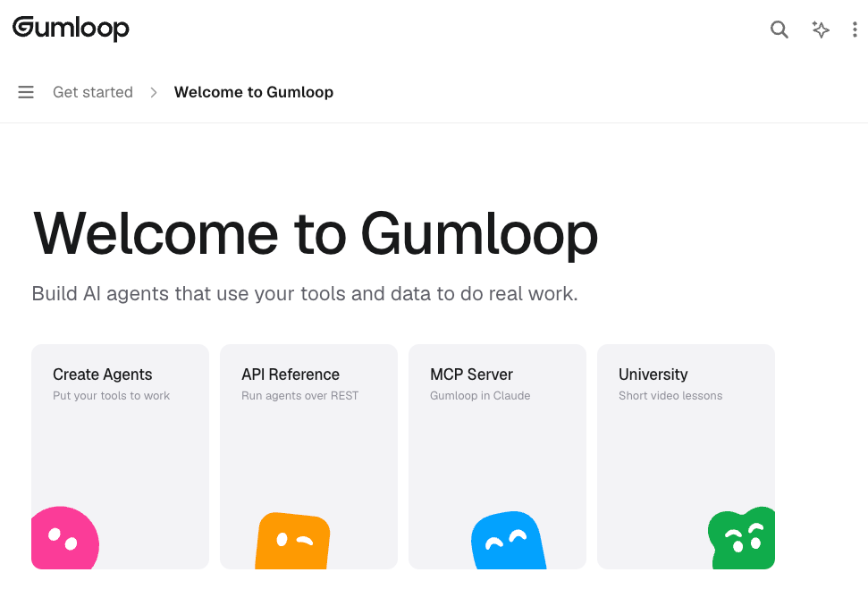Click the pink blob character

coord(65,538)
